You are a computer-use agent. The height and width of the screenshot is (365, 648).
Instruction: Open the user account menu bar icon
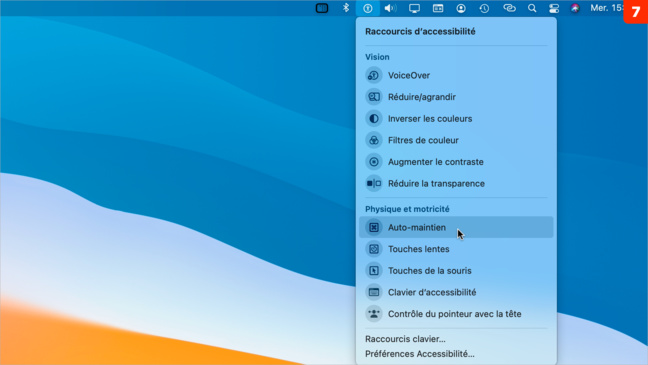(x=461, y=8)
